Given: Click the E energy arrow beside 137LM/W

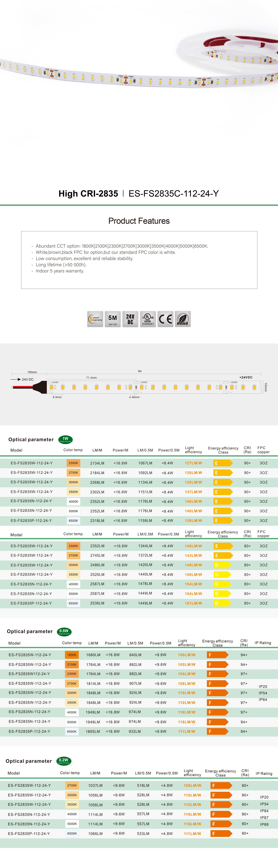Looking at the screenshot, I should [223, 492].
